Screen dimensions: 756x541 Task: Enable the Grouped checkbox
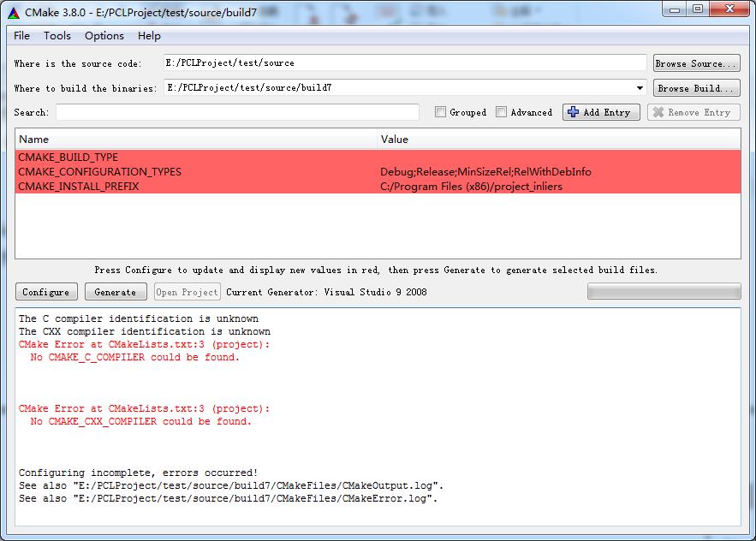[x=440, y=112]
